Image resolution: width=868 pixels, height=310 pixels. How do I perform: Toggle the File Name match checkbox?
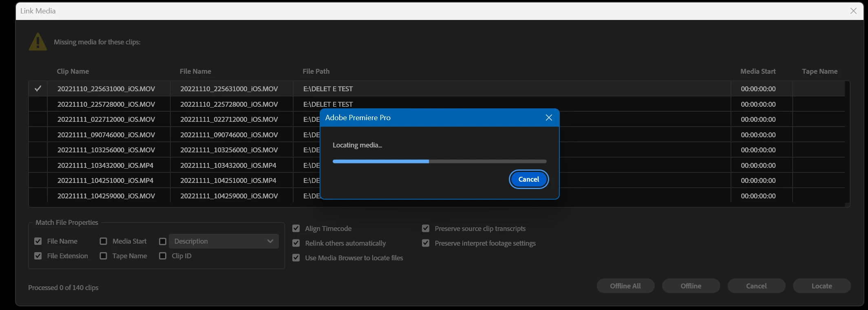[38, 241]
